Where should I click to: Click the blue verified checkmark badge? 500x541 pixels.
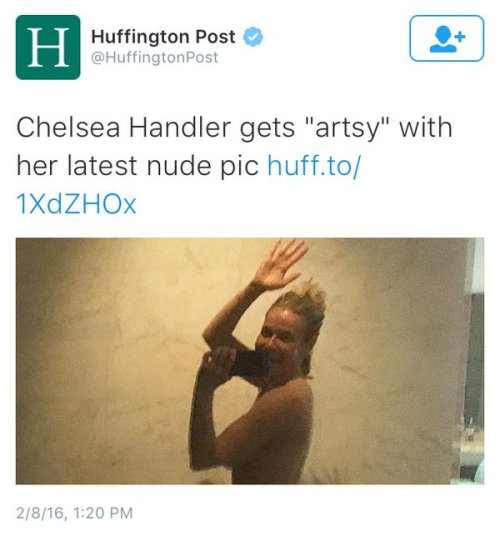point(254,37)
